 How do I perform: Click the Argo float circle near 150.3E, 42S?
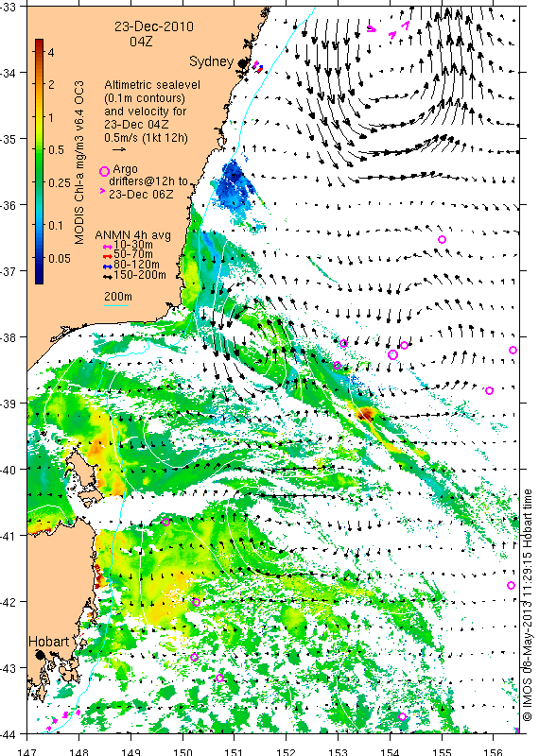(x=196, y=602)
